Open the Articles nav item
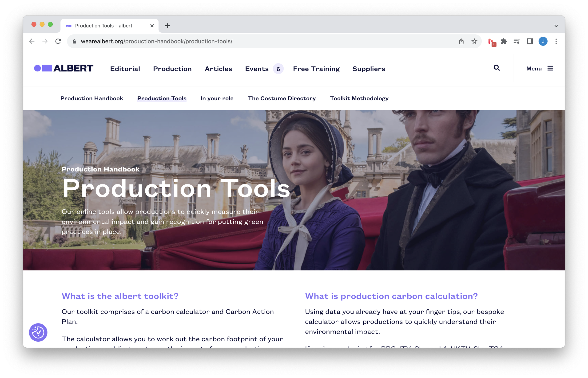The width and height of the screenshot is (588, 378). point(218,69)
